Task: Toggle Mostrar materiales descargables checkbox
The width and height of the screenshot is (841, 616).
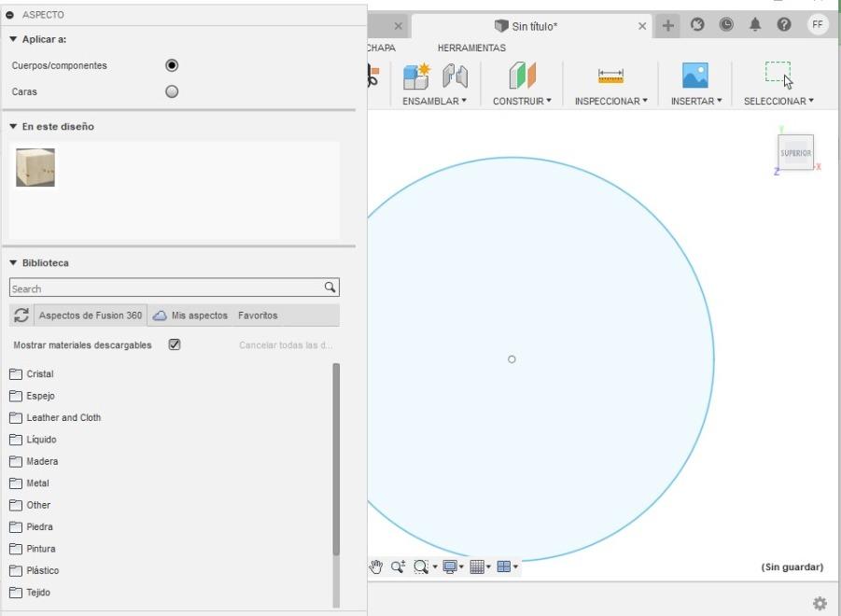Action: pos(175,344)
